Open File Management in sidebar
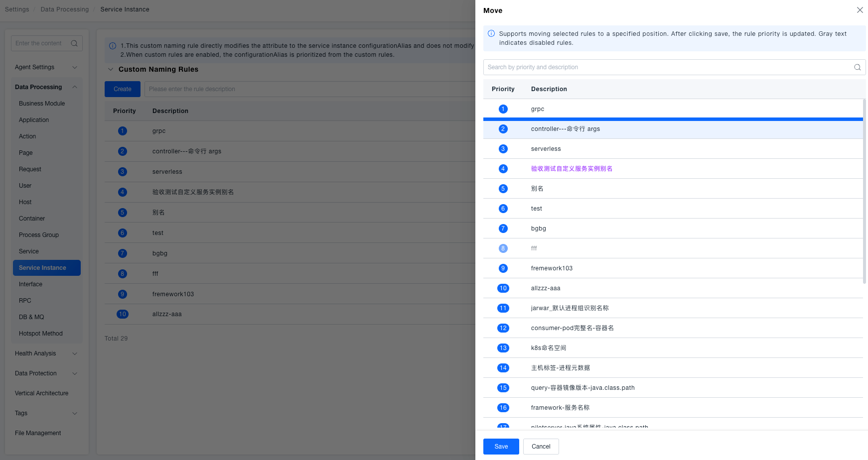Image resolution: width=868 pixels, height=460 pixels. (38, 433)
